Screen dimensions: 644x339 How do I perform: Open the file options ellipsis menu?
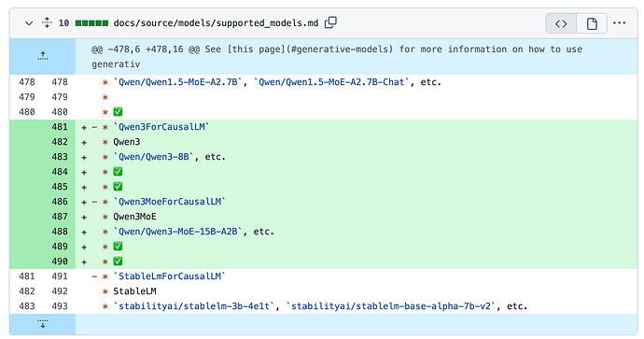[x=619, y=23]
